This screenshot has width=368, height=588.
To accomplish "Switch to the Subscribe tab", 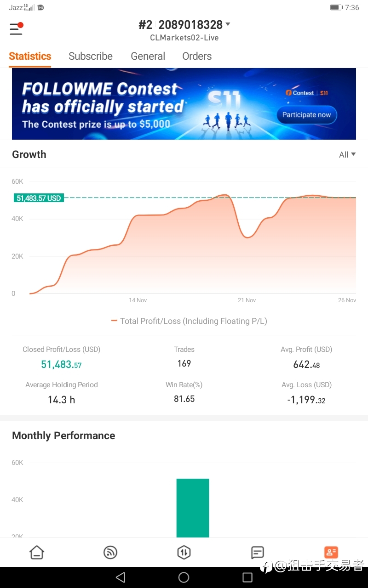I will pos(91,56).
